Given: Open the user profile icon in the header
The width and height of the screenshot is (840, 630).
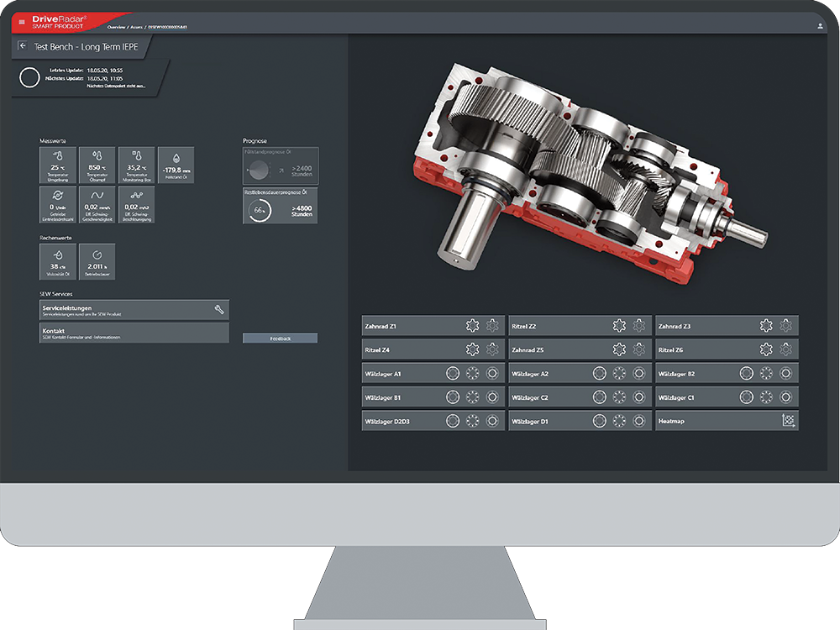Looking at the screenshot, I should 820,26.
